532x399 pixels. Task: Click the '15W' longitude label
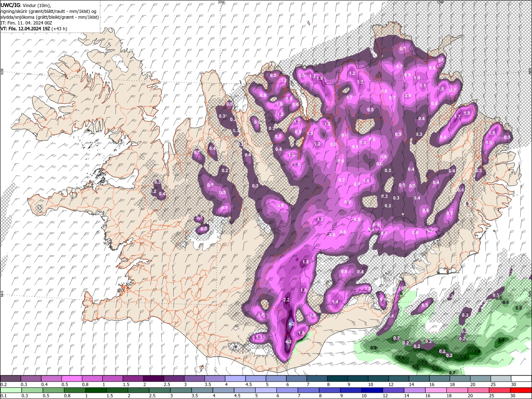click(440, 2)
